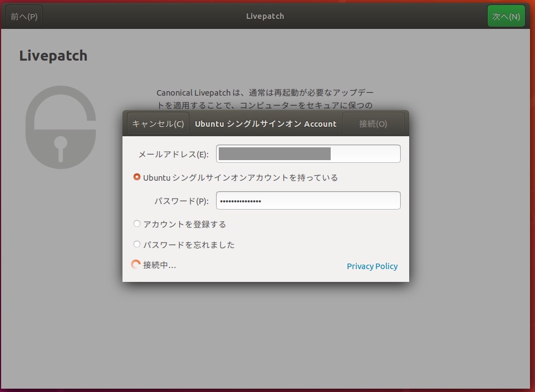535x392 pixels.
Task: Focus the パスワード password field
Action: click(308, 201)
